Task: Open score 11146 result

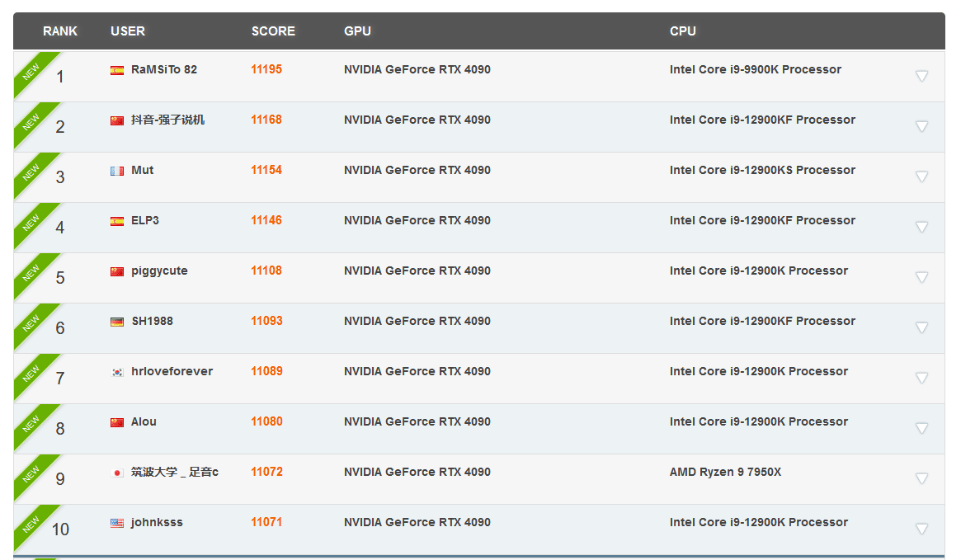Action: pyautogui.click(x=266, y=220)
